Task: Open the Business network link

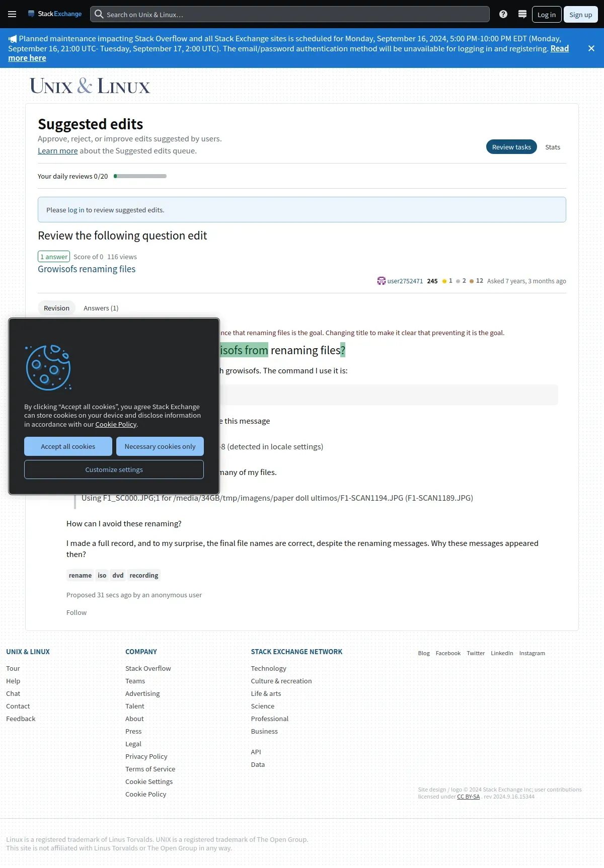Action: pyautogui.click(x=264, y=731)
